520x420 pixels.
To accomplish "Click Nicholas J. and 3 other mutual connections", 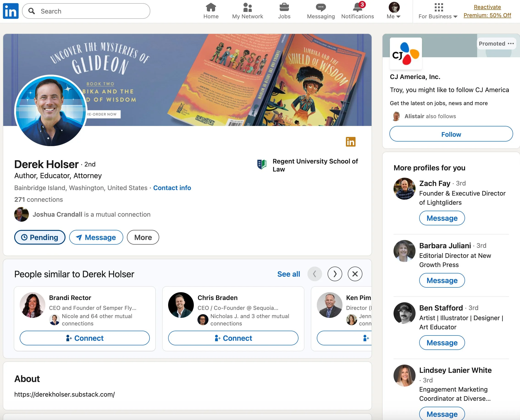I will [249, 320].
